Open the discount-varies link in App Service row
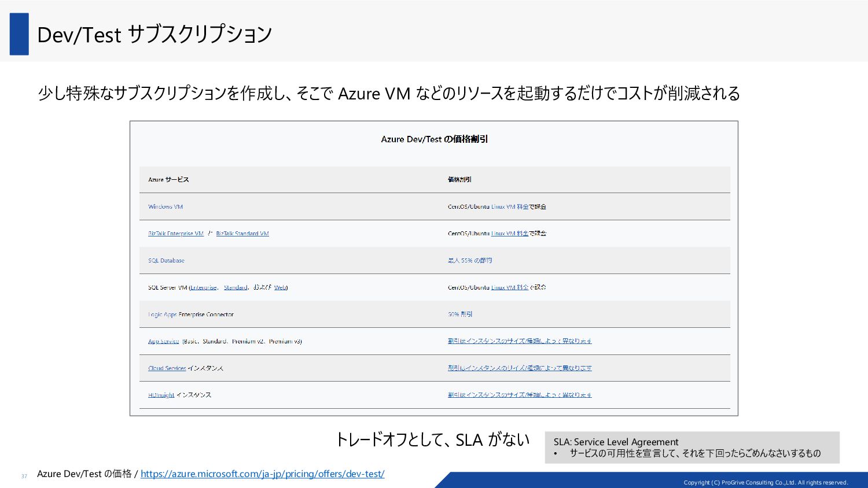The height and width of the screenshot is (488, 868). point(520,341)
